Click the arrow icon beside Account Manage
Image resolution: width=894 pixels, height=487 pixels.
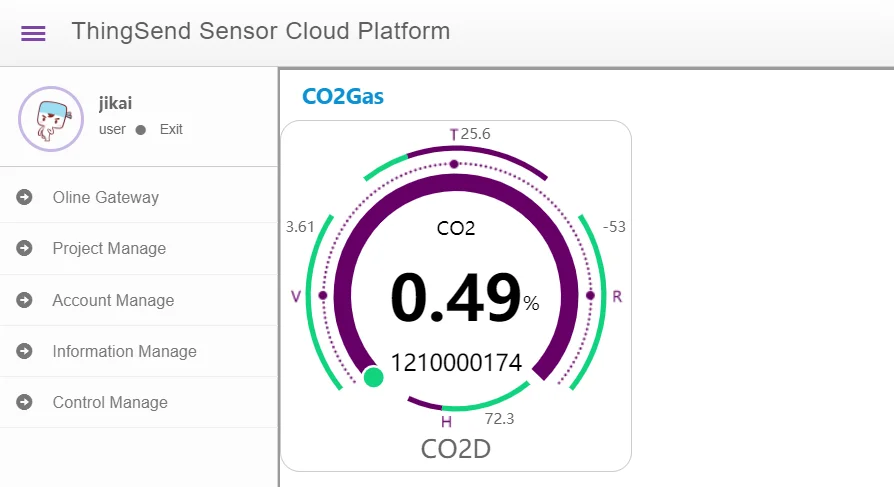click(x=25, y=300)
